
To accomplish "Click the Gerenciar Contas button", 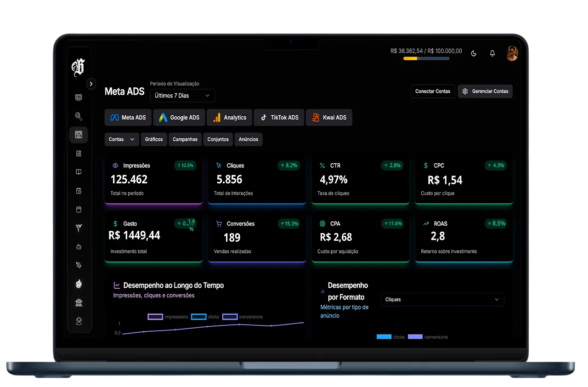I will (485, 91).
